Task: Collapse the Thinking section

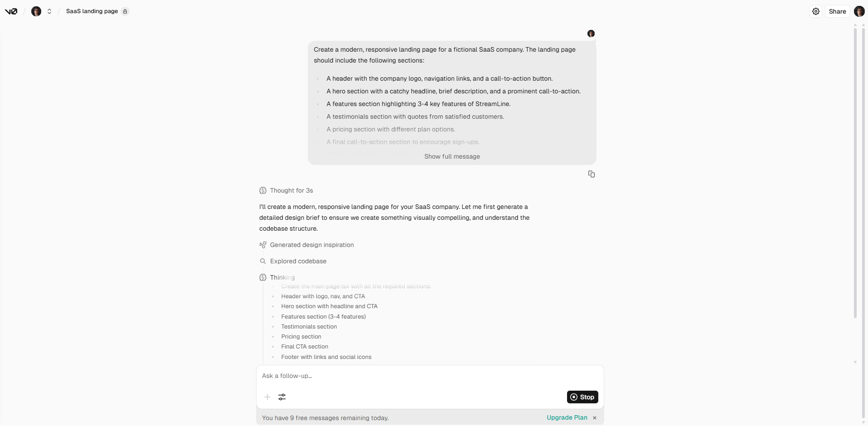Action: tap(282, 277)
